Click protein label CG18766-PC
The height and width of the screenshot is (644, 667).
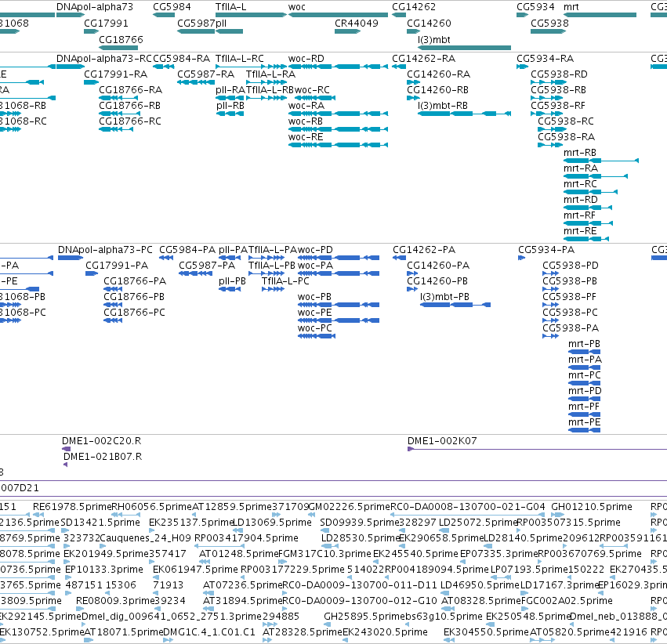[134, 313]
